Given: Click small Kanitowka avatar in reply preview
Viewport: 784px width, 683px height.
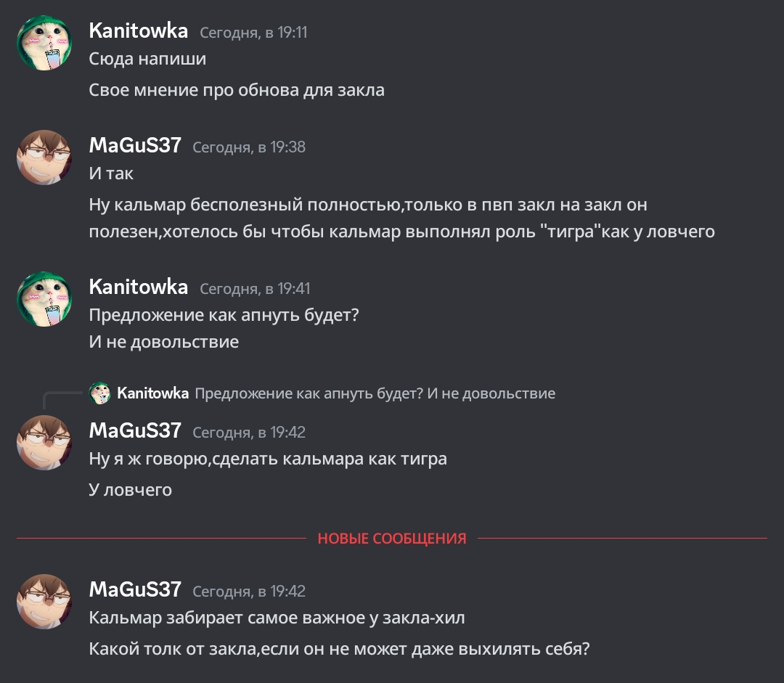Looking at the screenshot, I should point(99,393).
